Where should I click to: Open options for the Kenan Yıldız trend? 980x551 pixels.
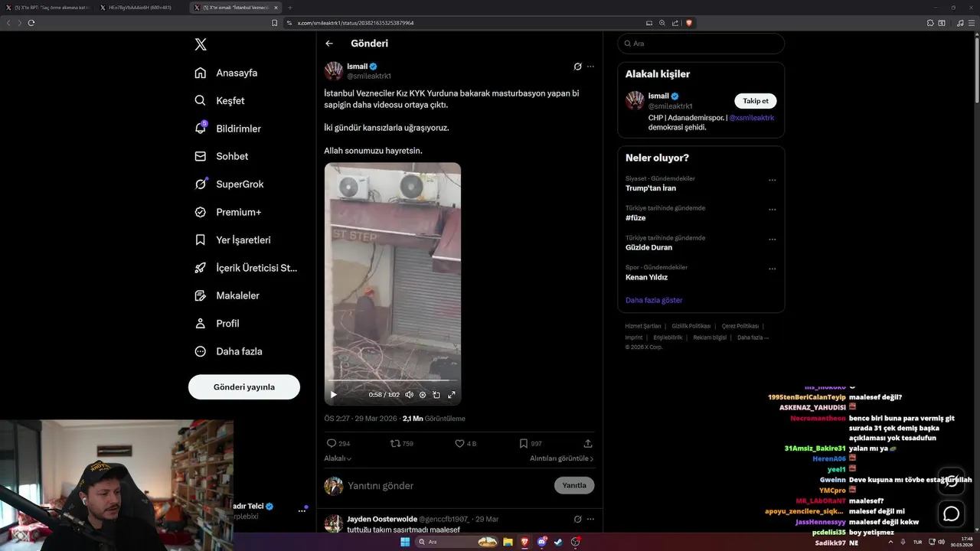(x=772, y=269)
